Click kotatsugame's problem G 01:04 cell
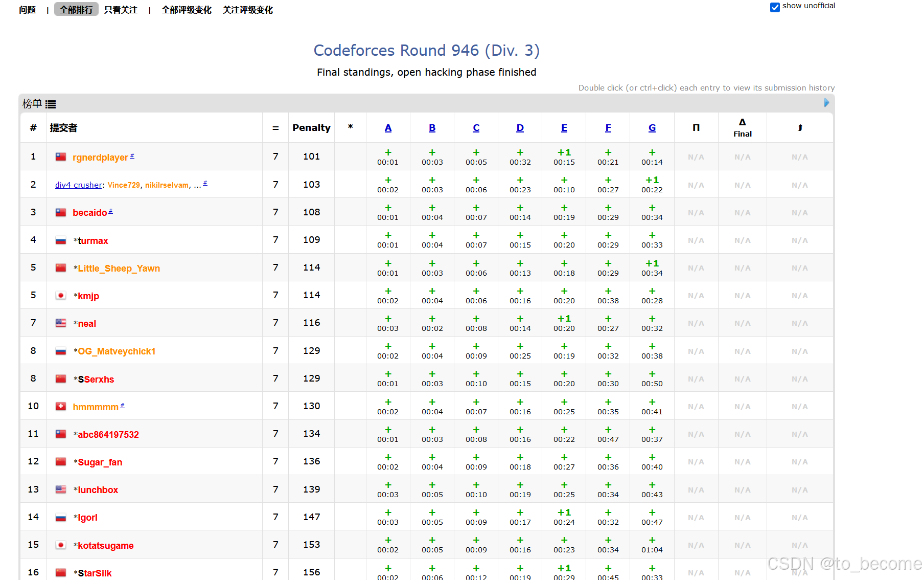Viewport: 924px width, 580px height. [x=652, y=545]
